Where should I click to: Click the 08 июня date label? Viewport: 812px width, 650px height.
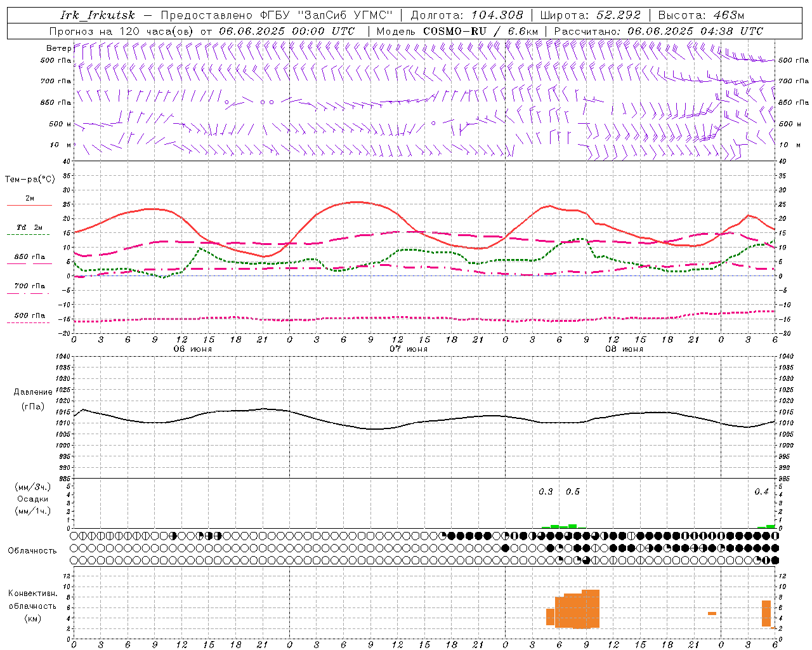tap(624, 349)
